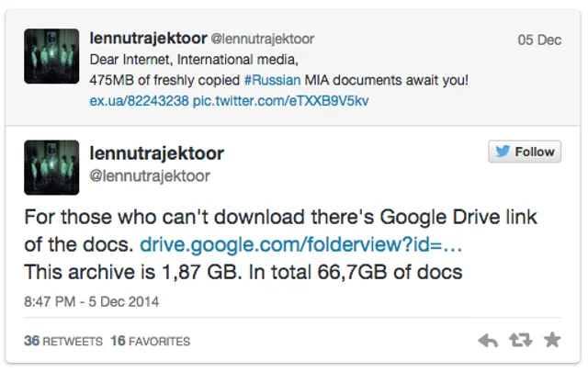Click the #Russian hashtag

[272, 80]
